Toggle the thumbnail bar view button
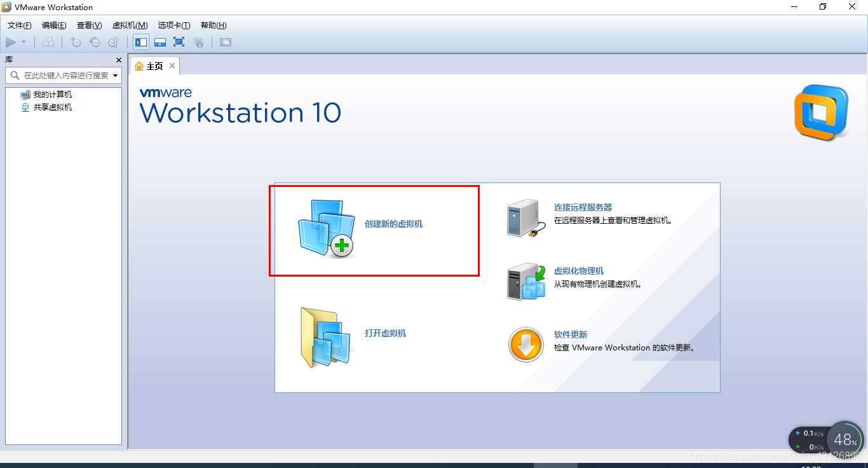Viewport: 868px width, 468px height. (x=160, y=42)
